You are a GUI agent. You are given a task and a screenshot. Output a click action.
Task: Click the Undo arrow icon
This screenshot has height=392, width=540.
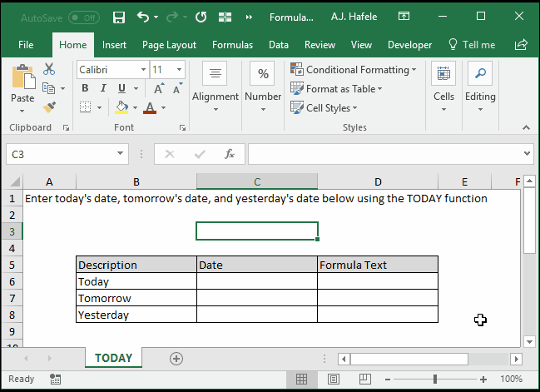(x=143, y=17)
